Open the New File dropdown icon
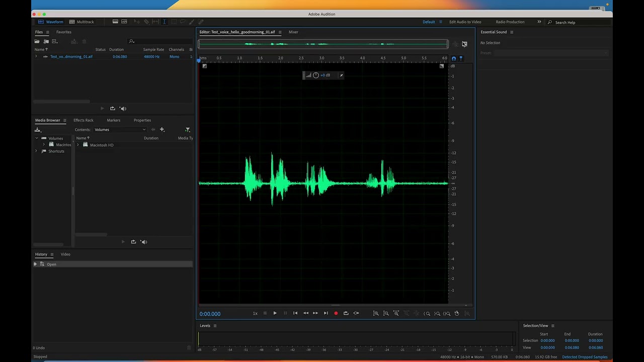The width and height of the screenshot is (644, 362). tap(55, 41)
